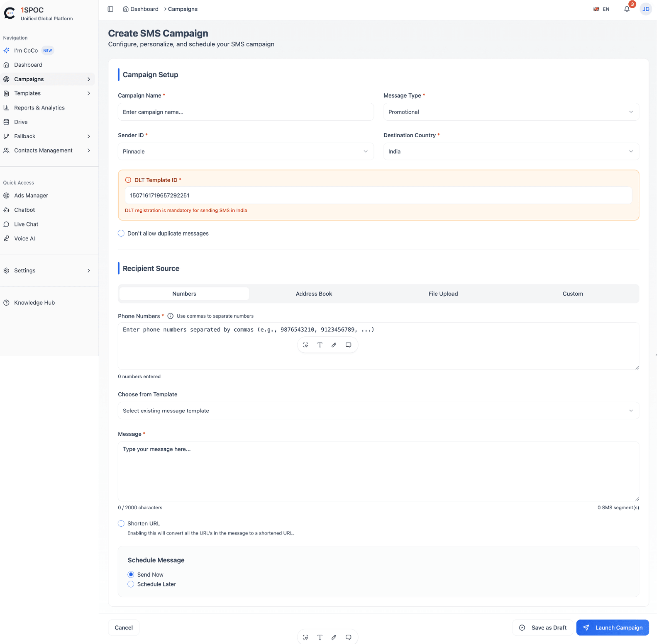Click the '0 SMS segment(s)' text
The width and height of the screenshot is (664, 644).
tap(618, 508)
